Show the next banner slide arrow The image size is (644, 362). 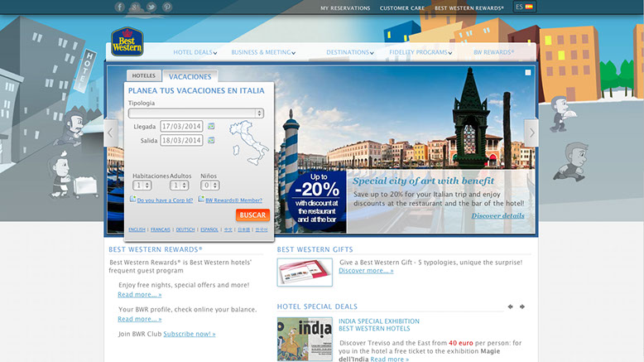coord(531,133)
